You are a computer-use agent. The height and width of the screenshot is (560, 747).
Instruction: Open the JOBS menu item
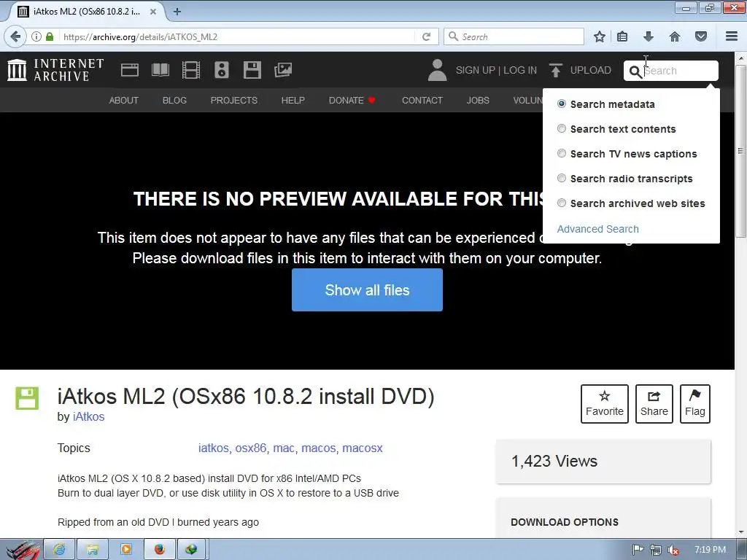coord(478,100)
